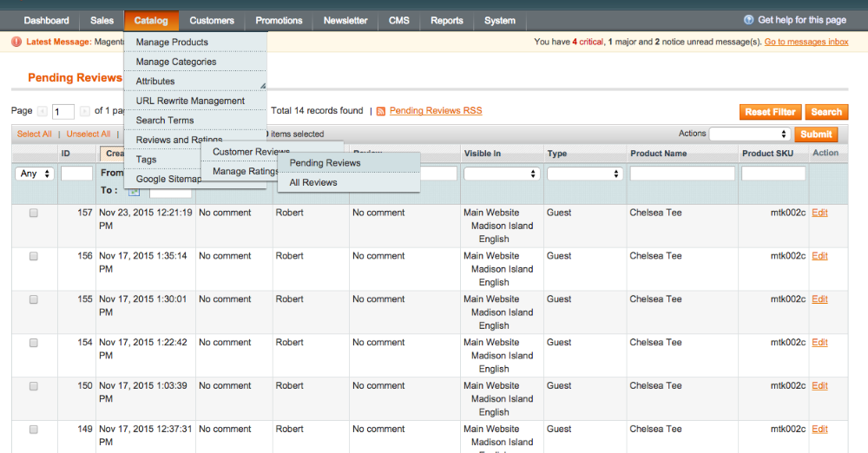Go to next page arrow

pos(84,111)
